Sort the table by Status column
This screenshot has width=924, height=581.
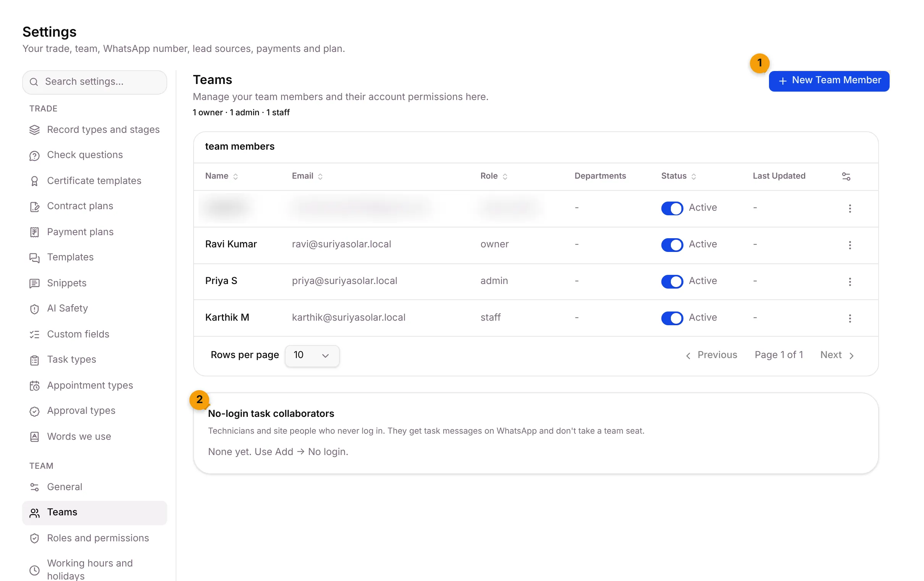[x=678, y=176]
